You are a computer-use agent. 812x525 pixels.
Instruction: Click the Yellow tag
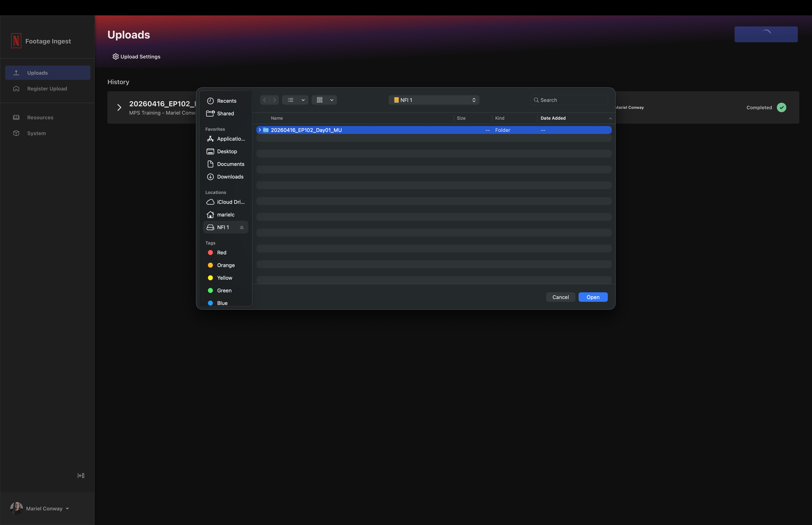coord(226,278)
